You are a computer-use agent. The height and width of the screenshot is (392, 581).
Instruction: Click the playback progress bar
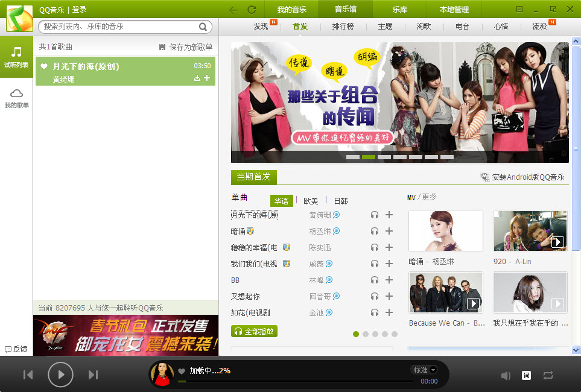[296, 381]
